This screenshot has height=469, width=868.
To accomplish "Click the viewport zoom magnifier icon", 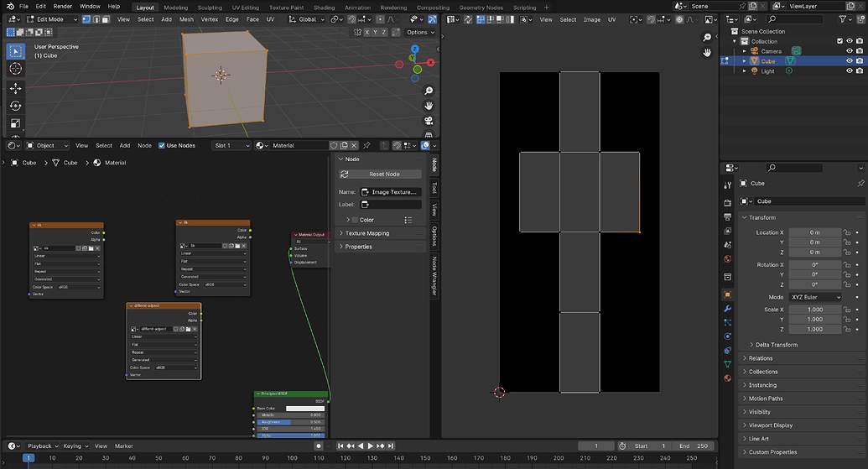I will pos(429,91).
